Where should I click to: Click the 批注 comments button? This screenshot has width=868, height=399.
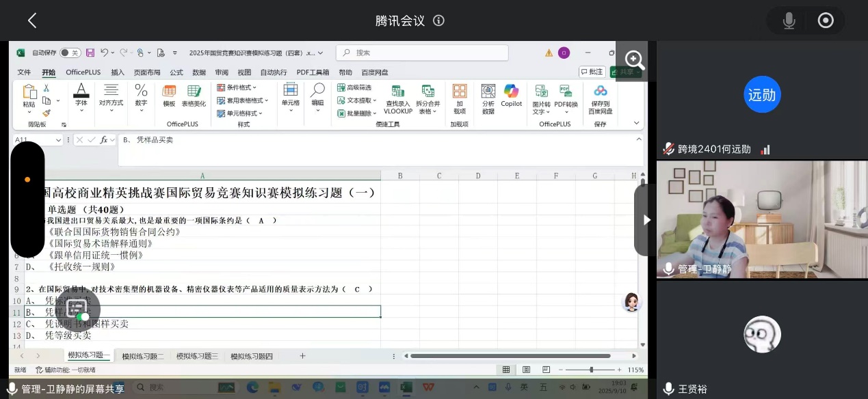(x=592, y=72)
